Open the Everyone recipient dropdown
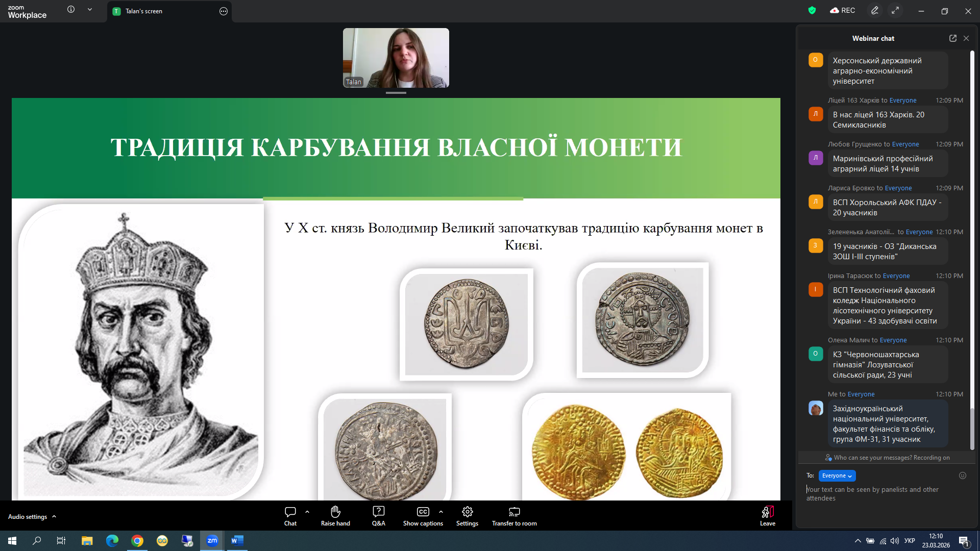Viewport: 980px width, 551px height. click(837, 475)
